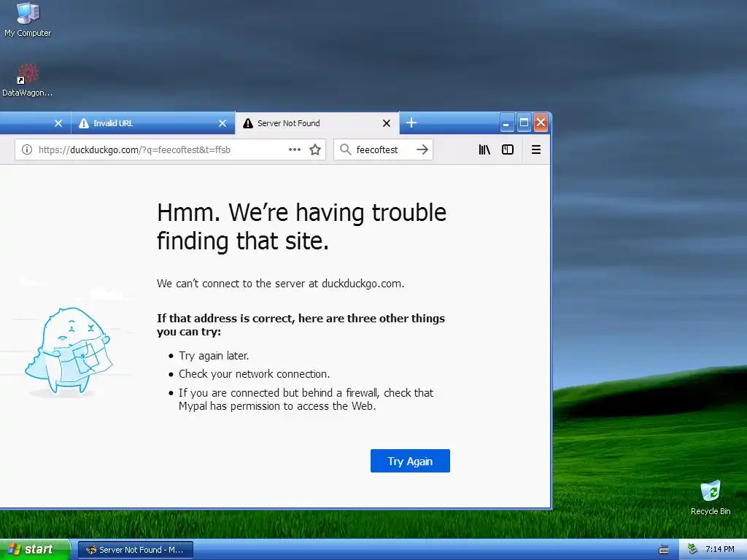Screen dimensions: 747x560
Task: Submit search with the arrow button
Action: (422, 149)
